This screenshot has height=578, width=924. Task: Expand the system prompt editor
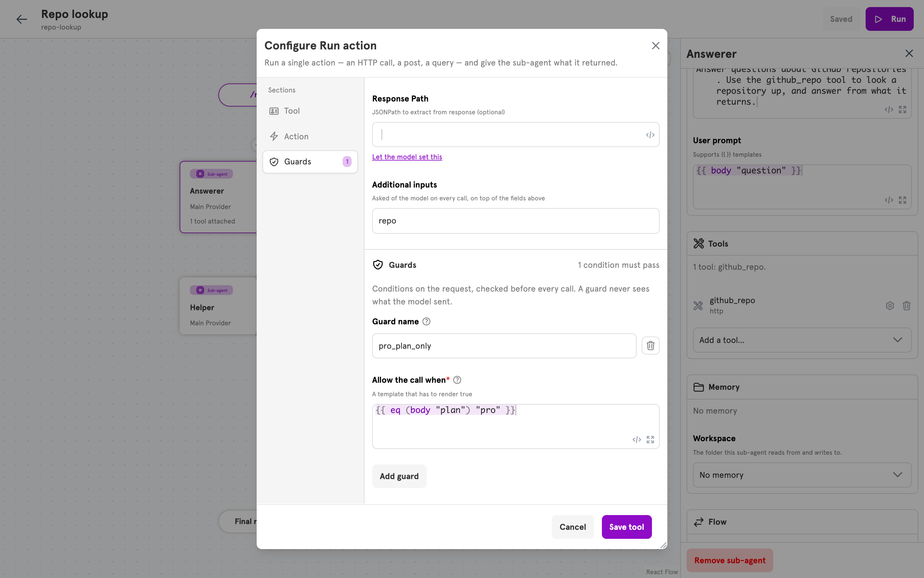[x=902, y=110]
